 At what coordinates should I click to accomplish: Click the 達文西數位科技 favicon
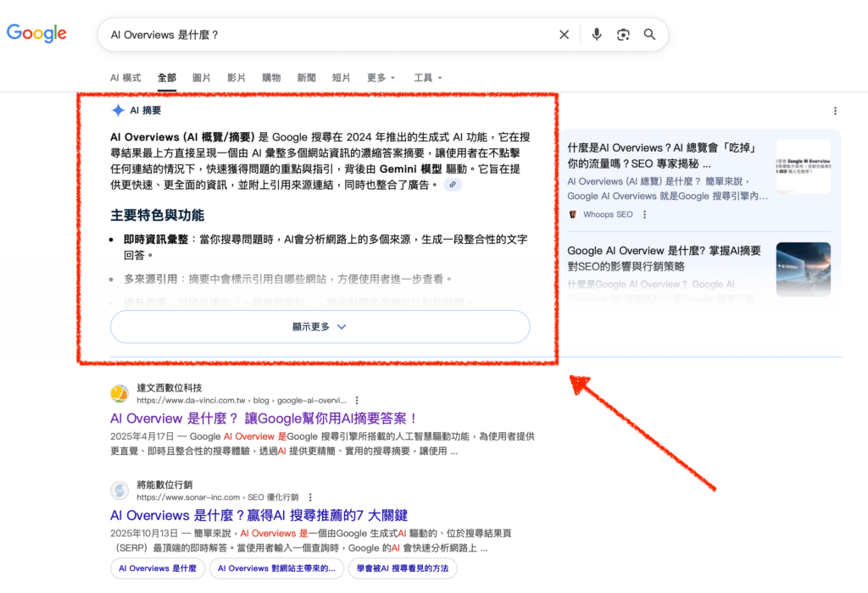(x=119, y=392)
